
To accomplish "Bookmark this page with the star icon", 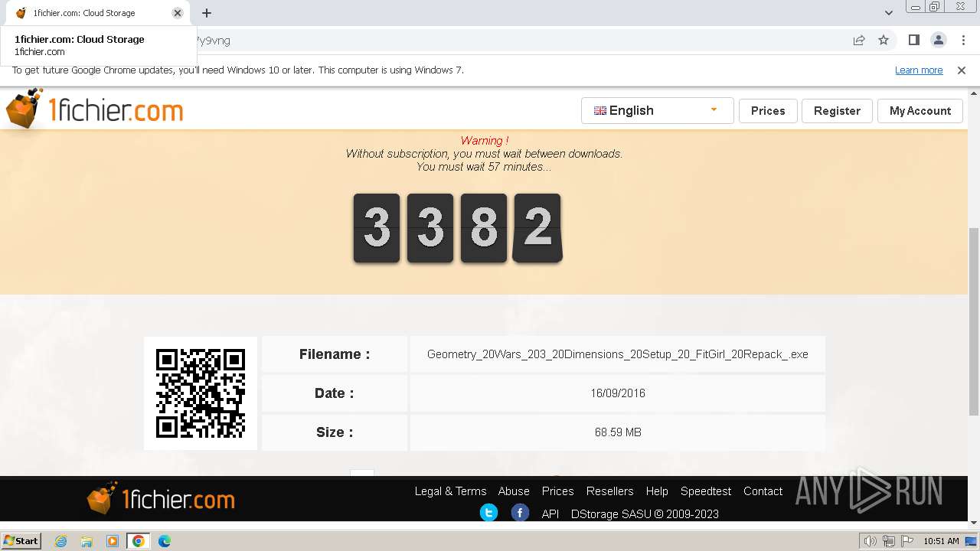I will click(x=884, y=40).
